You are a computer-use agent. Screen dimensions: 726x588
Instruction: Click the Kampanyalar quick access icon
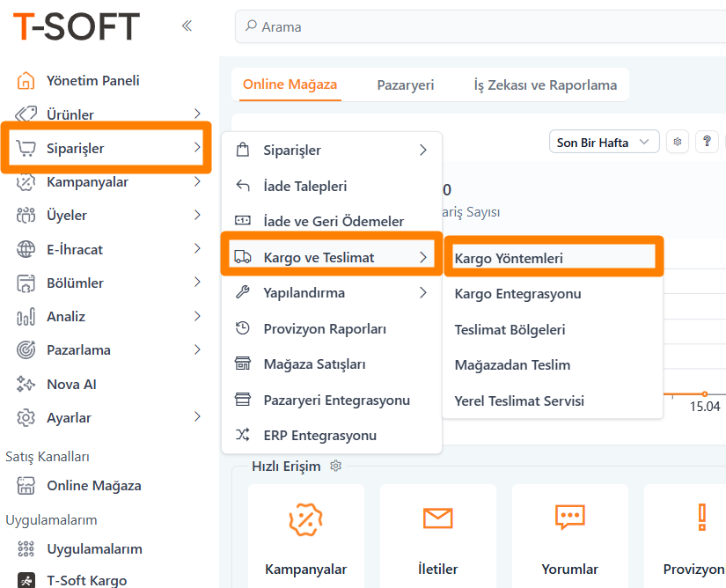pos(305,518)
